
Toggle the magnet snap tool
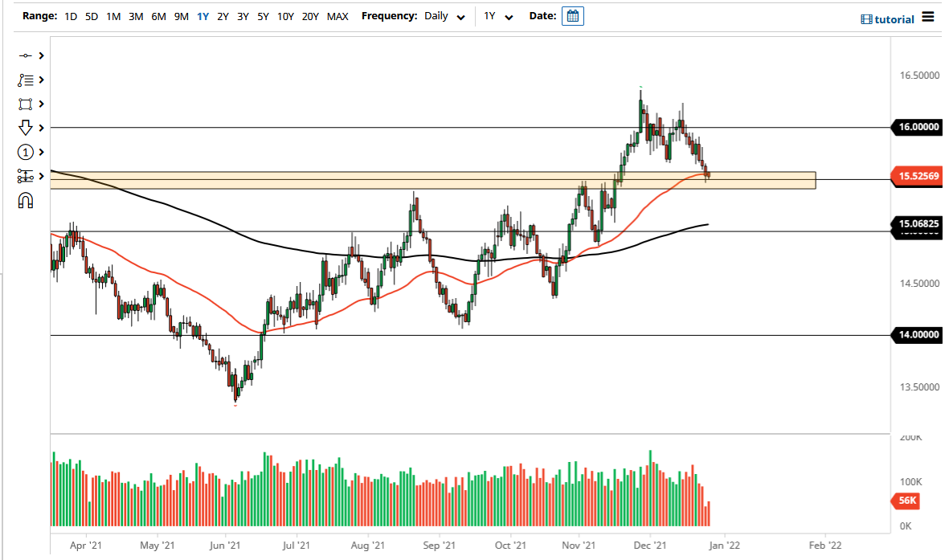coord(26,200)
